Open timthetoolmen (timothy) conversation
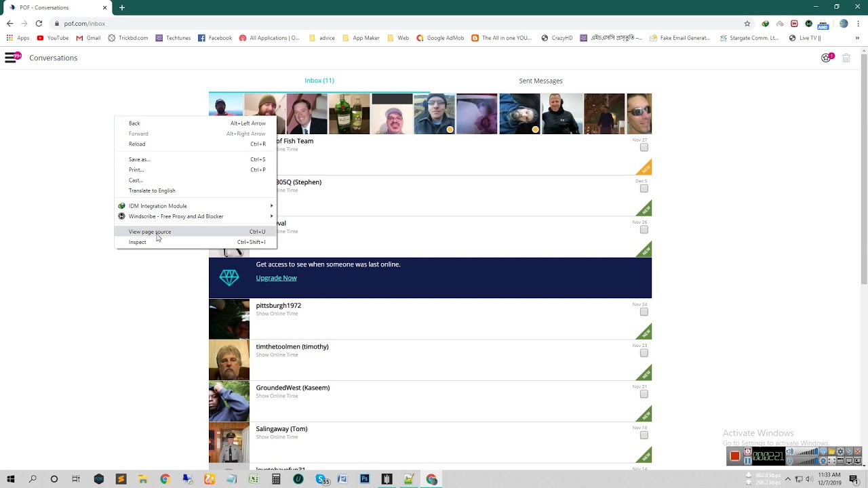 coord(430,360)
